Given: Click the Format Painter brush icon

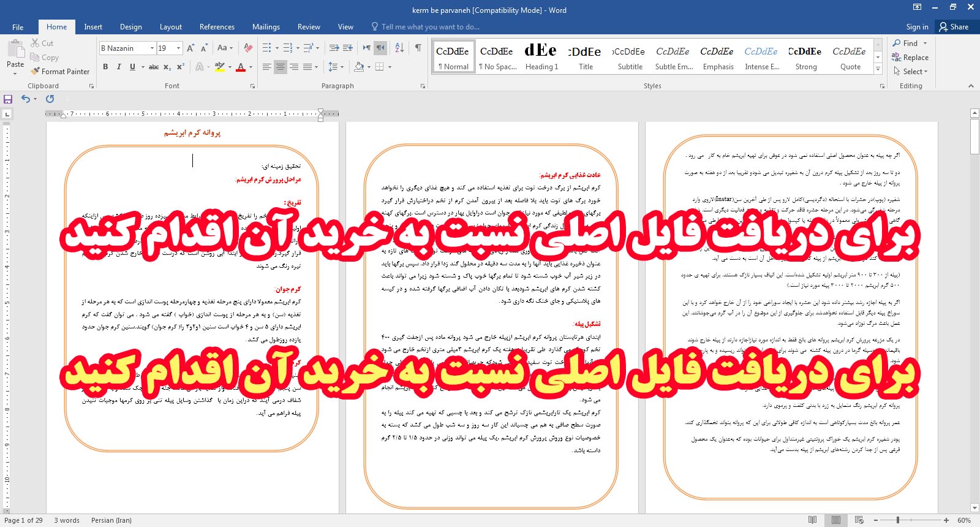Looking at the screenshot, I should coord(35,72).
